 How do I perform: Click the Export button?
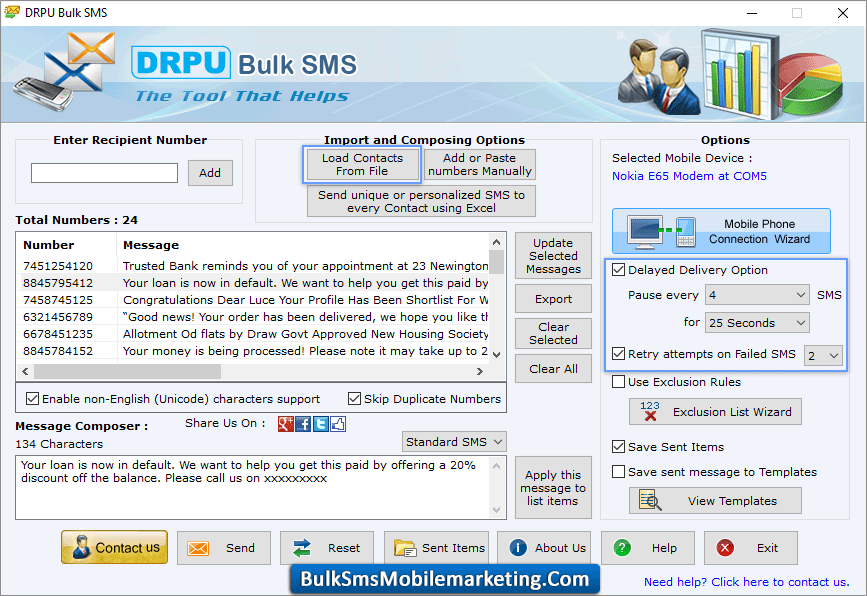point(553,299)
